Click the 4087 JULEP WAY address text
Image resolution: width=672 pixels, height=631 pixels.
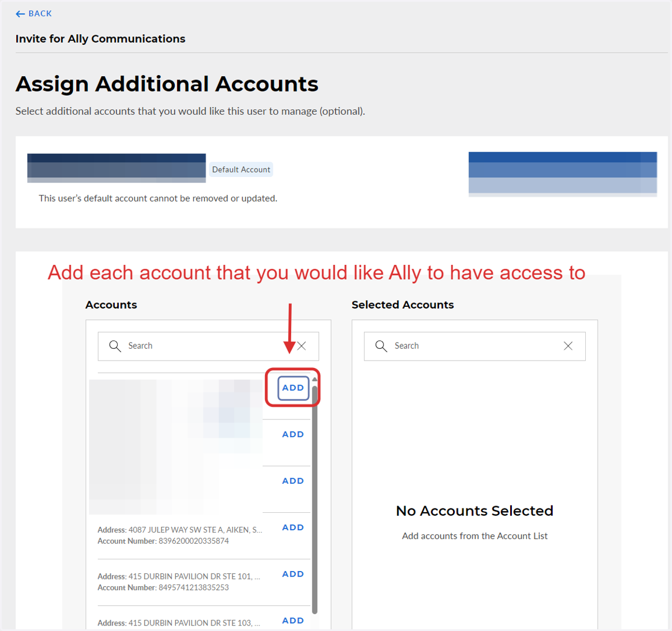click(x=195, y=530)
